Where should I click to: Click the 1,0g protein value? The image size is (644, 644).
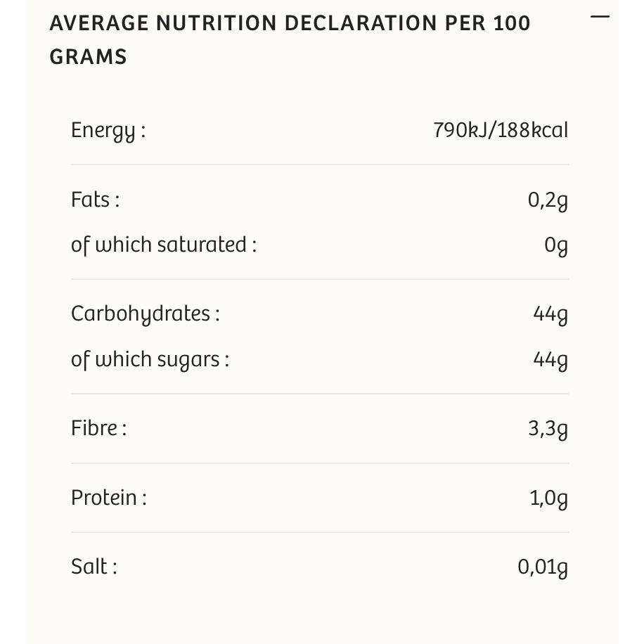tap(548, 498)
